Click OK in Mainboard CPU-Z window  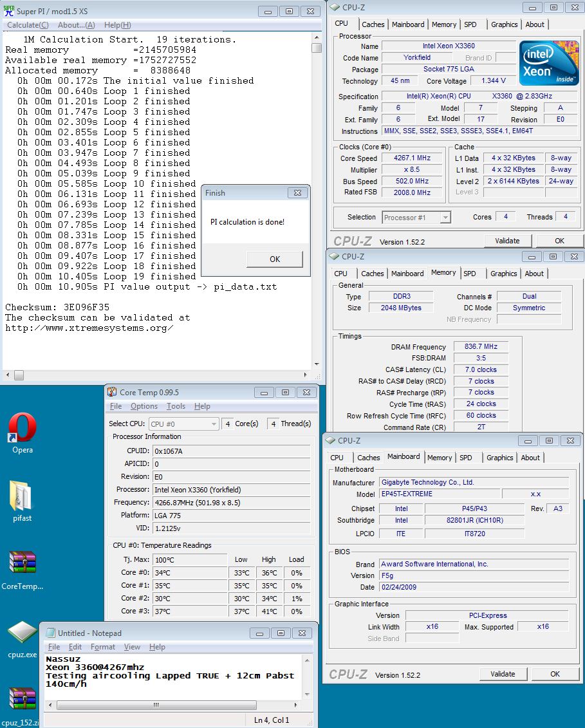pyautogui.click(x=555, y=674)
